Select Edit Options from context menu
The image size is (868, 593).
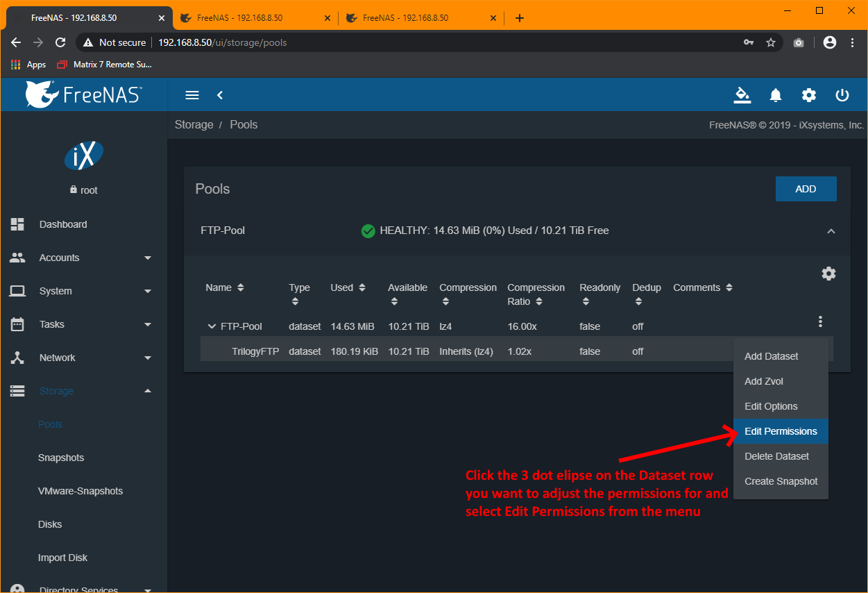pos(781,406)
